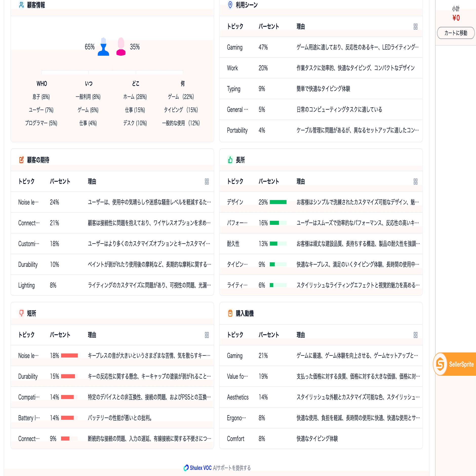Click the Noise level 18% red bar in 短所
The width and height of the screenshot is (476, 476).
[69, 355]
